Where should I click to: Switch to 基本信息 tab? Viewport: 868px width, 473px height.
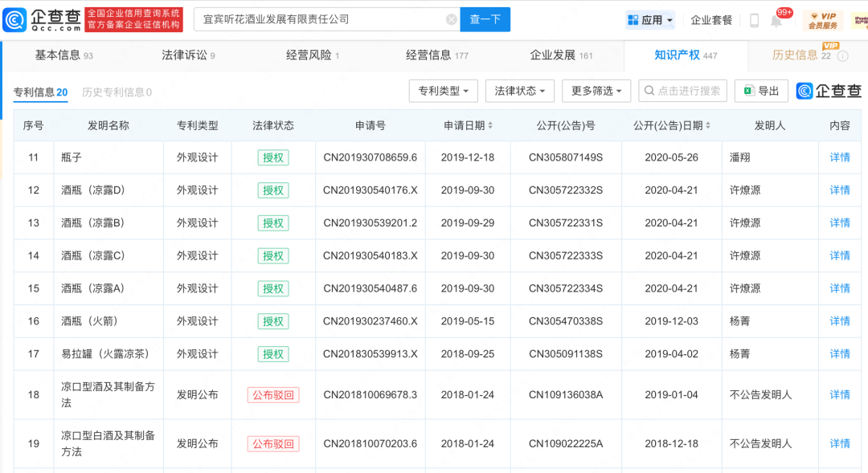pyautogui.click(x=63, y=55)
